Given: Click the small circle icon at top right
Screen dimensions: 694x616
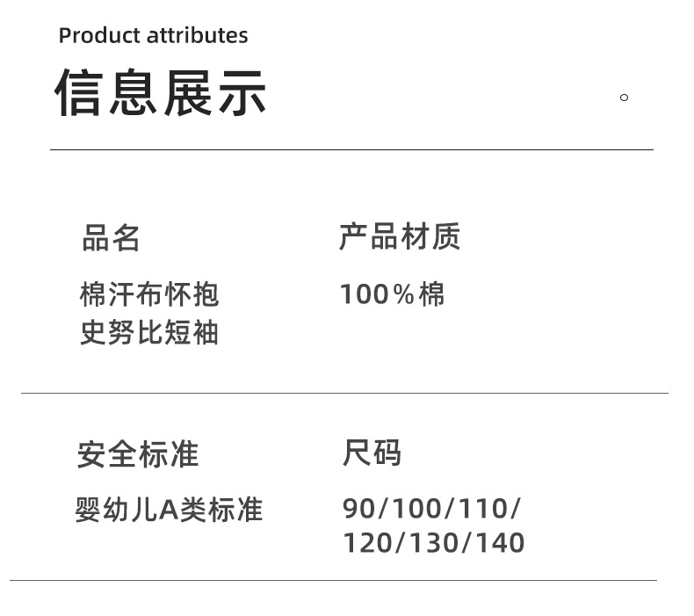Looking at the screenshot, I should coord(624,98).
